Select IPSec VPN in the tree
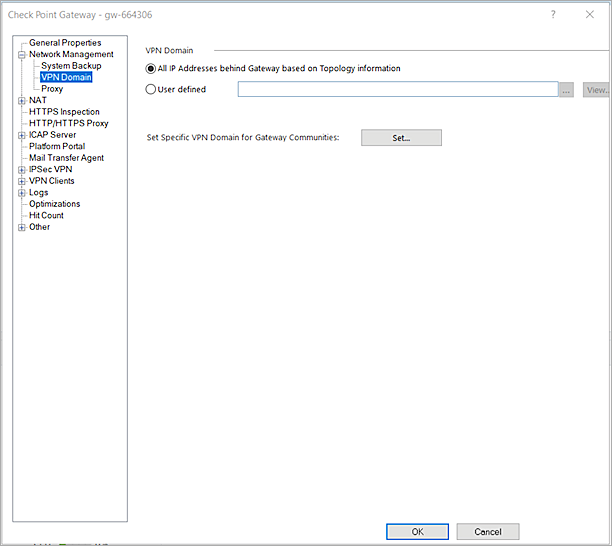This screenshot has width=612, height=546. 50,169
